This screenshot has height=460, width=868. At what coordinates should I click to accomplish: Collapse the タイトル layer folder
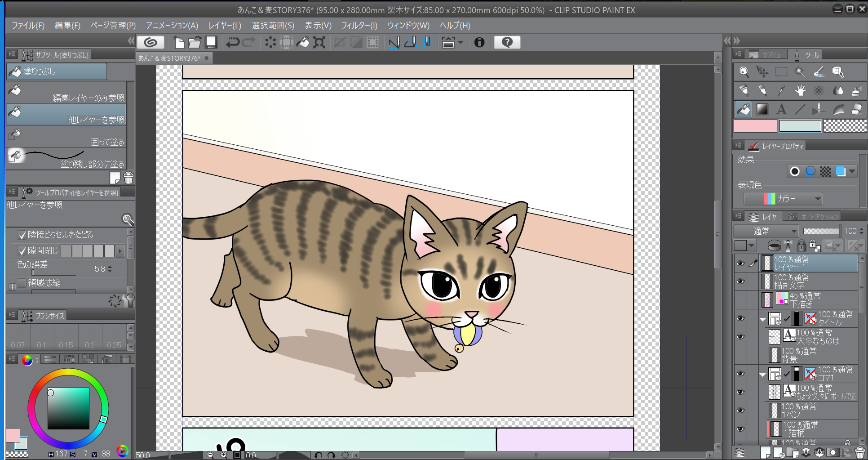(762, 319)
